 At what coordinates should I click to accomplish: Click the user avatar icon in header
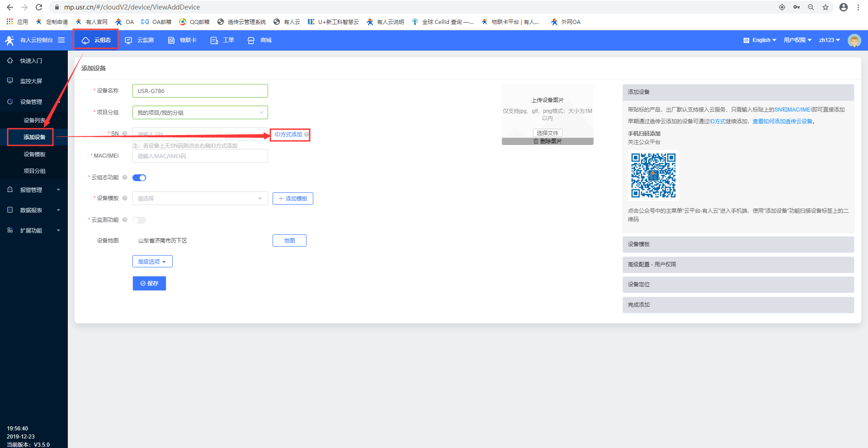pyautogui.click(x=854, y=40)
